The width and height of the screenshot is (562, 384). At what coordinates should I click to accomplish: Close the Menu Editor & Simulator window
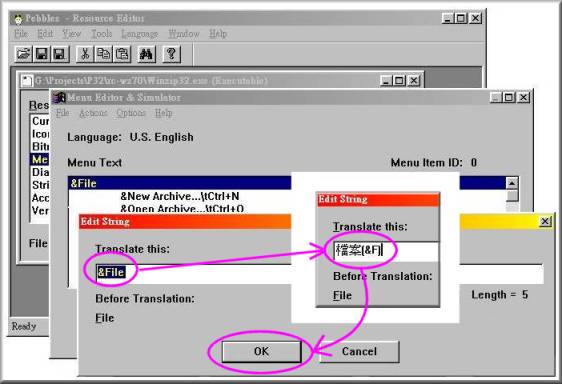(524, 98)
